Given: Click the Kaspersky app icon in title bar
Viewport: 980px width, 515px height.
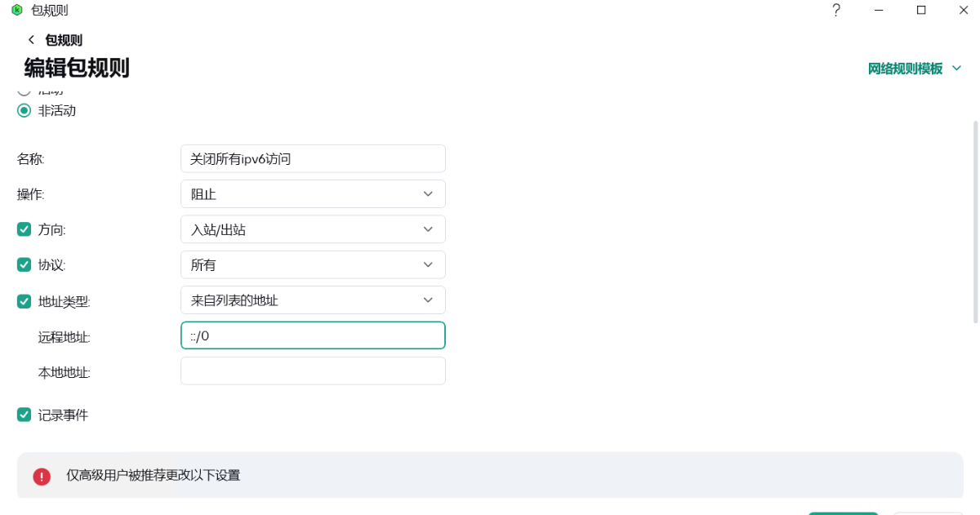Looking at the screenshot, I should [x=16, y=11].
